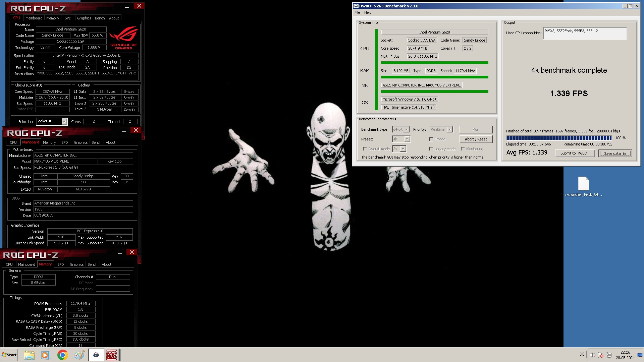This screenshot has width=644, height=362.
Task: Open SPD tab in CPU-Z Processor window
Action: pos(68,18)
